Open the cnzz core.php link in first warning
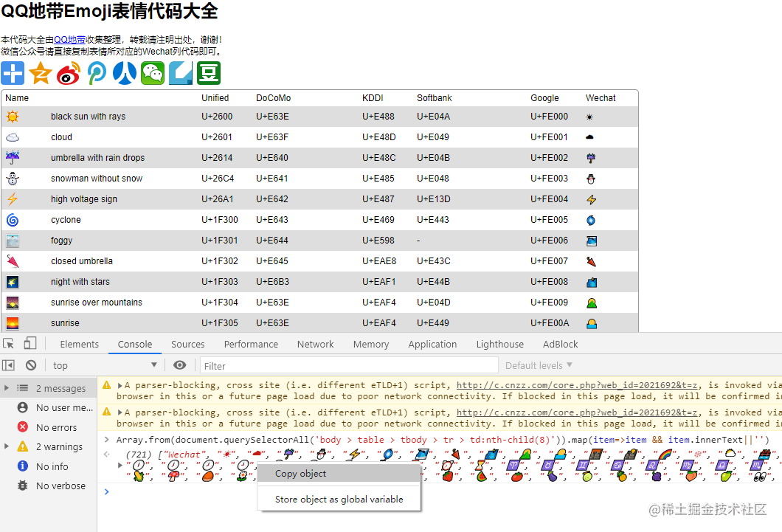 tap(576, 385)
